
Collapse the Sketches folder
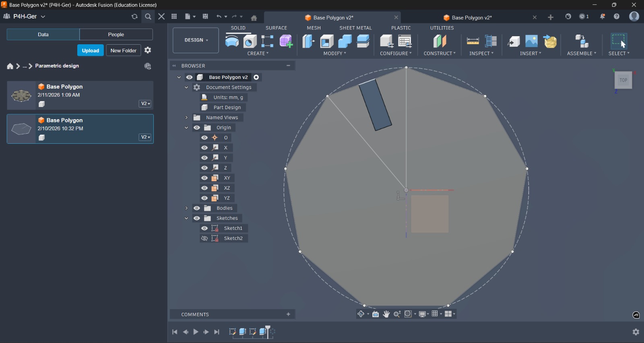click(x=186, y=218)
